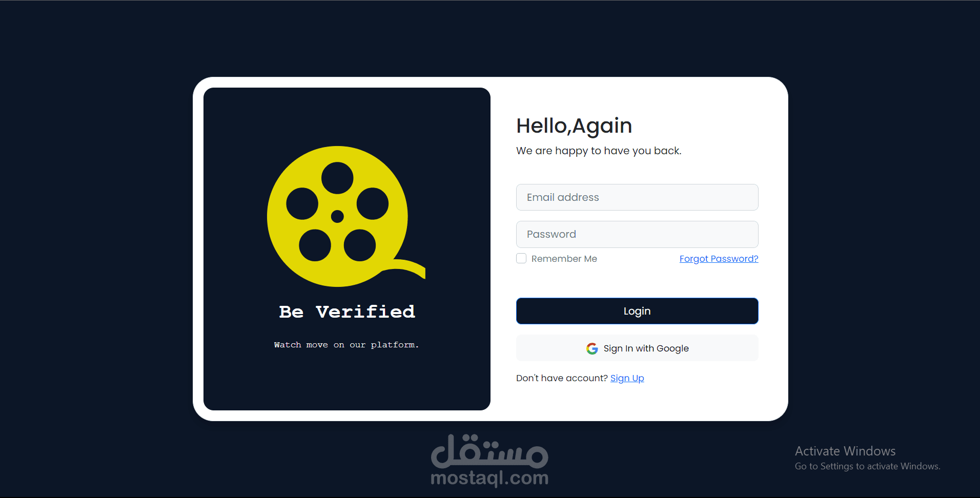Image resolution: width=980 pixels, height=498 pixels.
Task: Click the 'Watch move on our platform' tagline
Action: [346, 345]
